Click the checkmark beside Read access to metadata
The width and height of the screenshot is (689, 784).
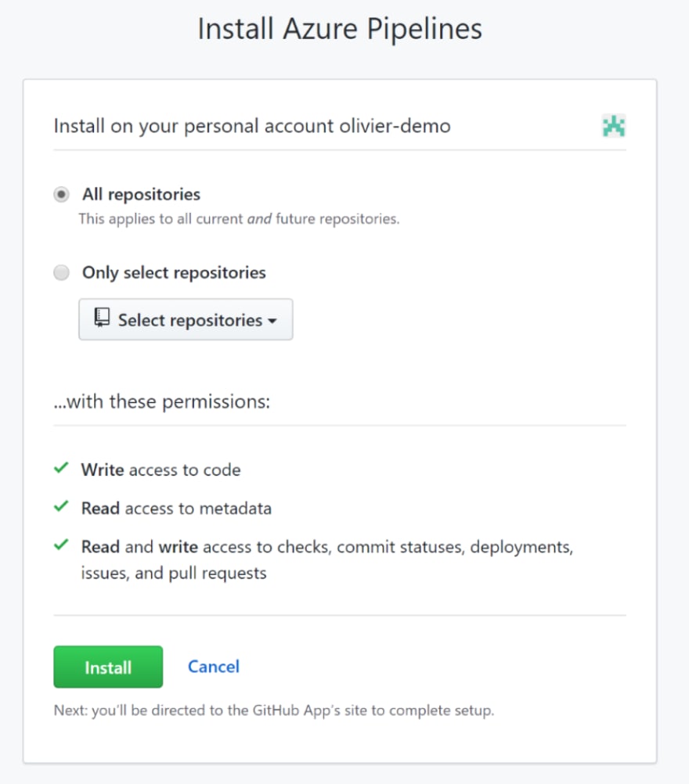[x=61, y=506]
